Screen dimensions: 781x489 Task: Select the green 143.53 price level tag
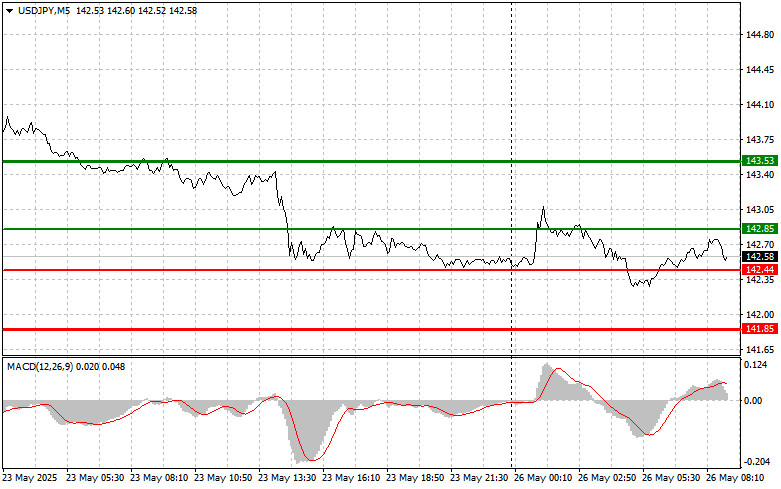point(760,161)
